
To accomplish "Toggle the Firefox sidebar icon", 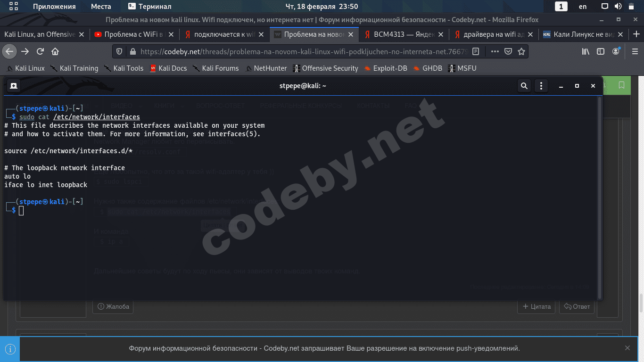I will pos(601,51).
